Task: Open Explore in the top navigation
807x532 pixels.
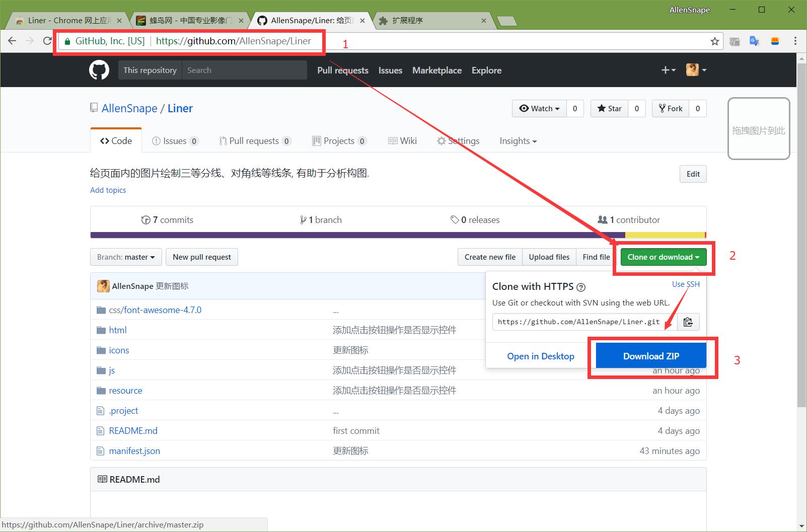Action: pyautogui.click(x=486, y=70)
